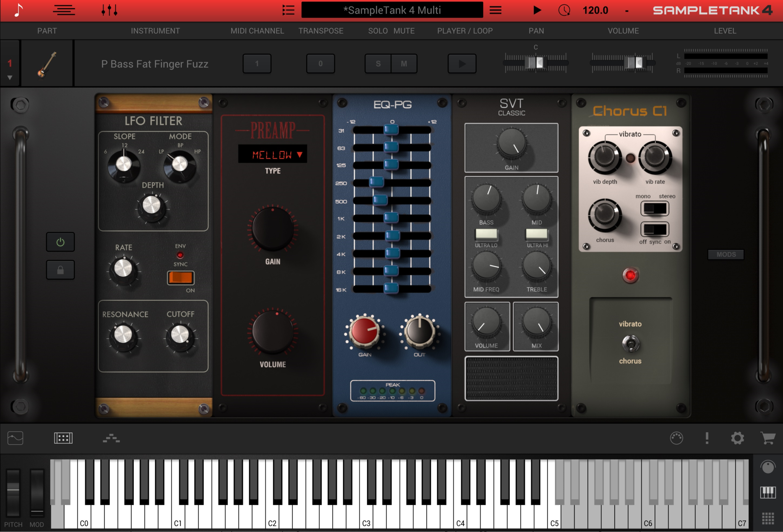The height and width of the screenshot is (532, 783).
Task: Open the main menu beside the note icon
Action: click(x=64, y=10)
